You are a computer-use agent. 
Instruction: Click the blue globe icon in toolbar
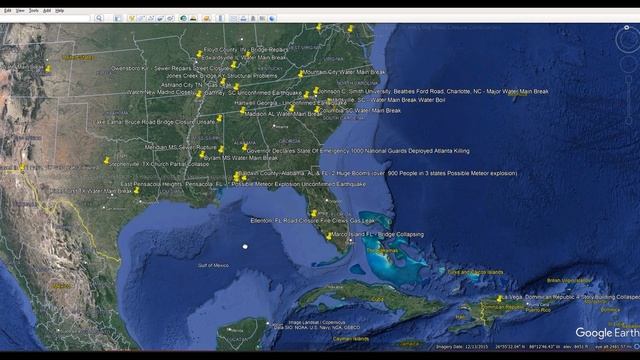272,18
